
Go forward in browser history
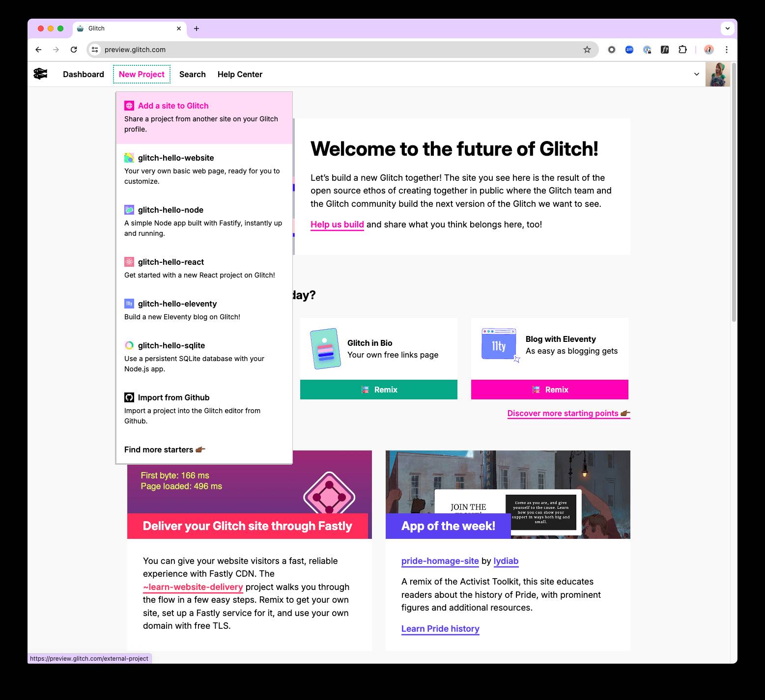coord(56,50)
